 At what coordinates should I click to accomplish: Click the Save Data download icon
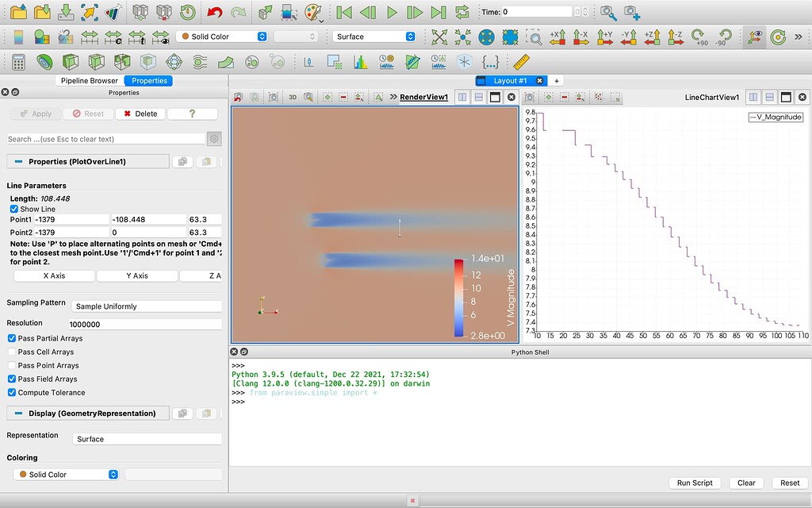click(x=66, y=11)
